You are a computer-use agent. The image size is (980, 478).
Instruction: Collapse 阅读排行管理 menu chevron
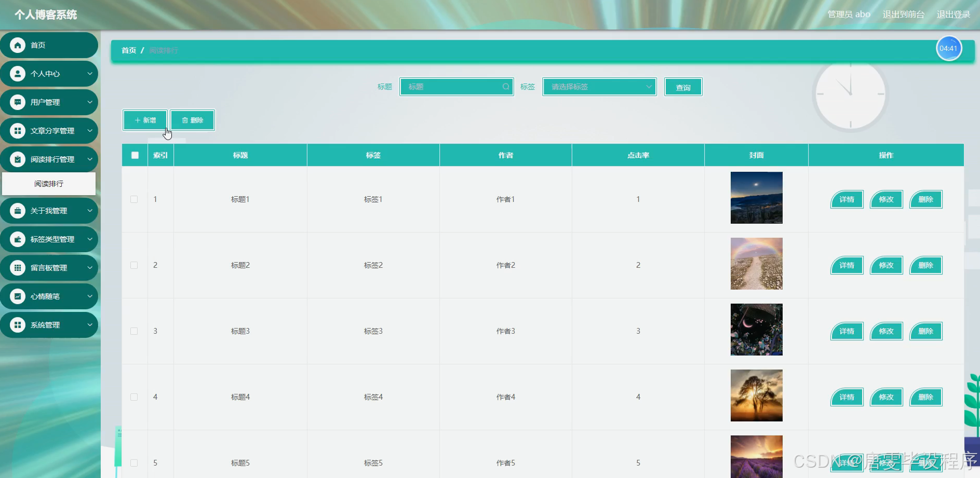click(x=89, y=159)
